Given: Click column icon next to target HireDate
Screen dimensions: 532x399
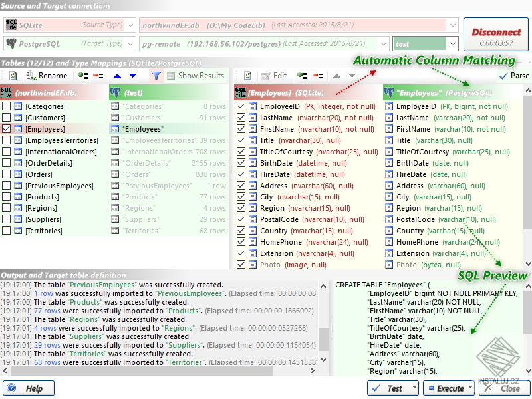Looking at the screenshot, I should 389,174.
